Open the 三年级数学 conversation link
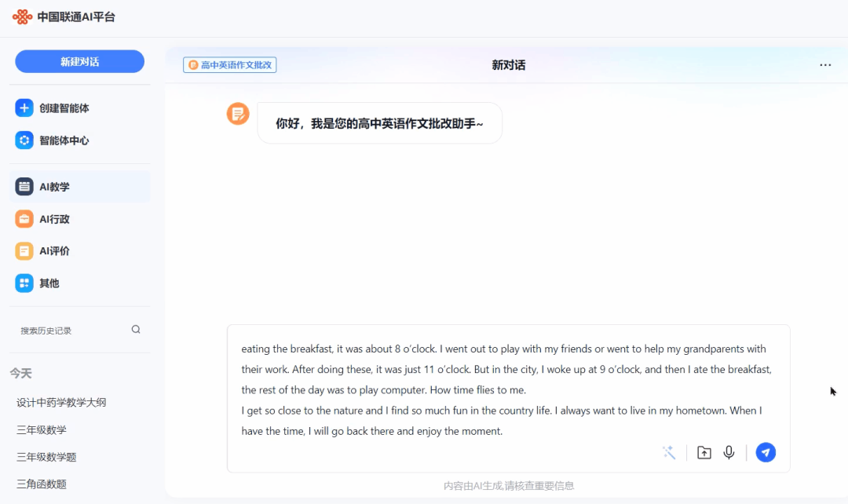This screenshot has width=848, height=504. pyautogui.click(x=40, y=429)
